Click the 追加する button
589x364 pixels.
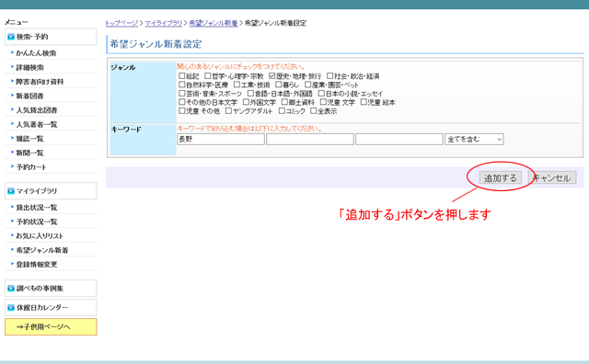click(501, 178)
